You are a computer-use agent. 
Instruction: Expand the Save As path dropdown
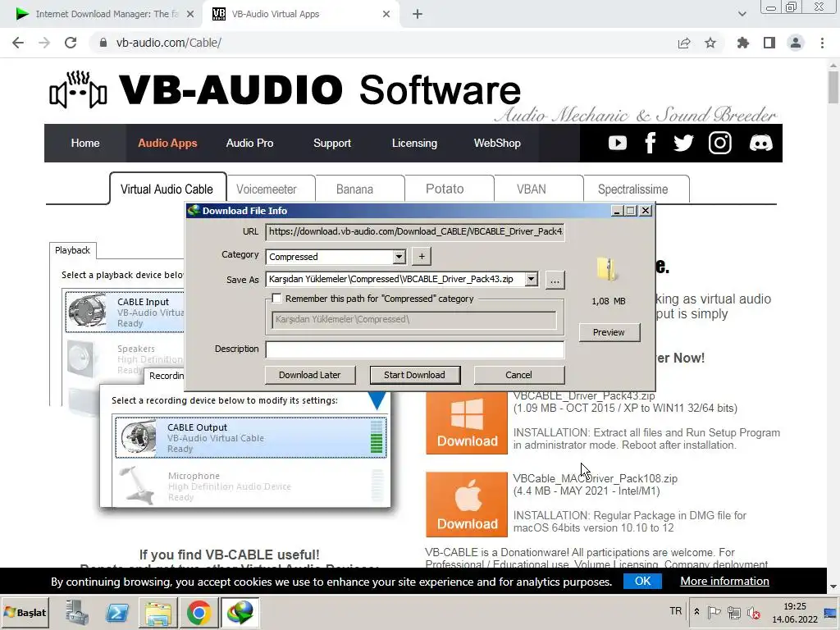tap(531, 279)
